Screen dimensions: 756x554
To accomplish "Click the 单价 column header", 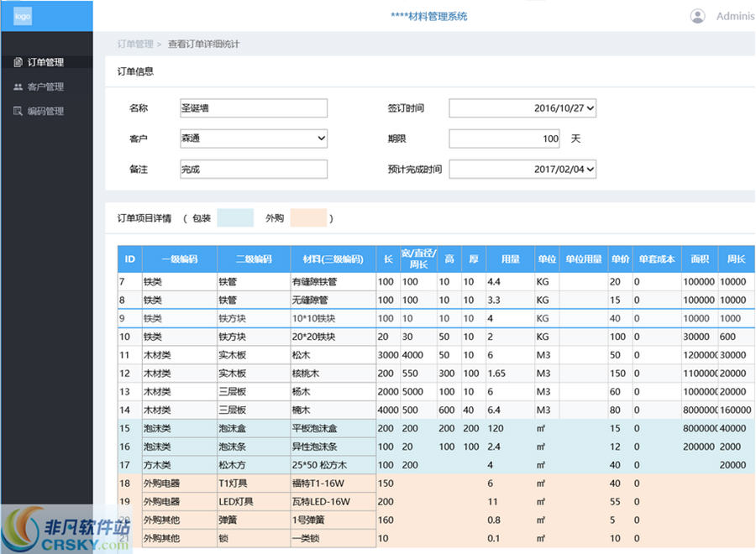I will [620, 259].
